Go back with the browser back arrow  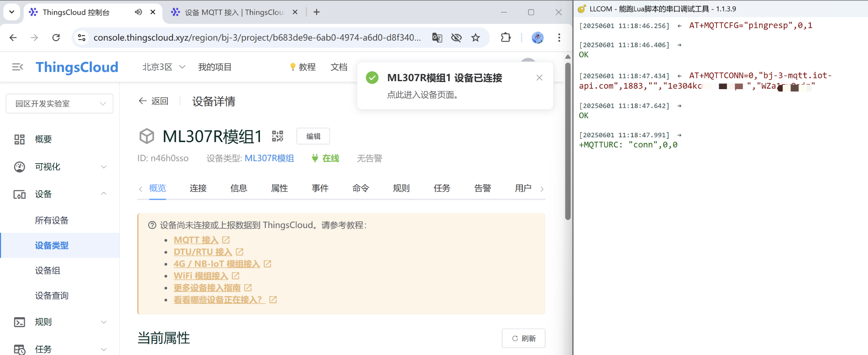tap(13, 37)
